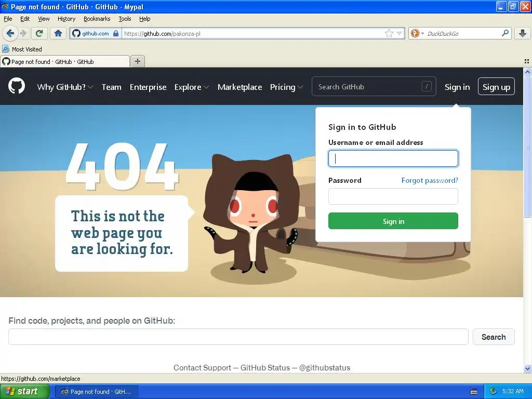The height and width of the screenshot is (399, 532).
Task: Open the File menu
Action: pyautogui.click(x=8, y=19)
